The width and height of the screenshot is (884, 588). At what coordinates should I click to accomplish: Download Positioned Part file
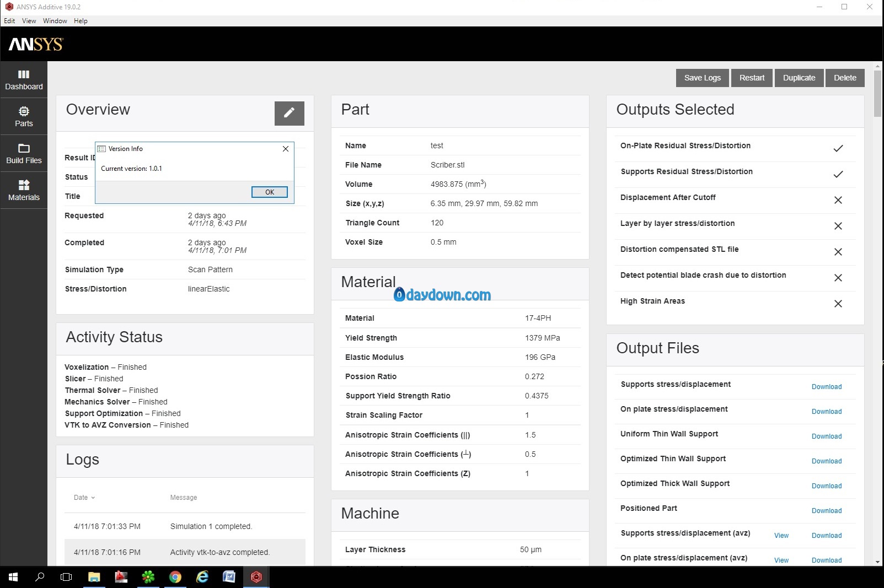pos(827,511)
